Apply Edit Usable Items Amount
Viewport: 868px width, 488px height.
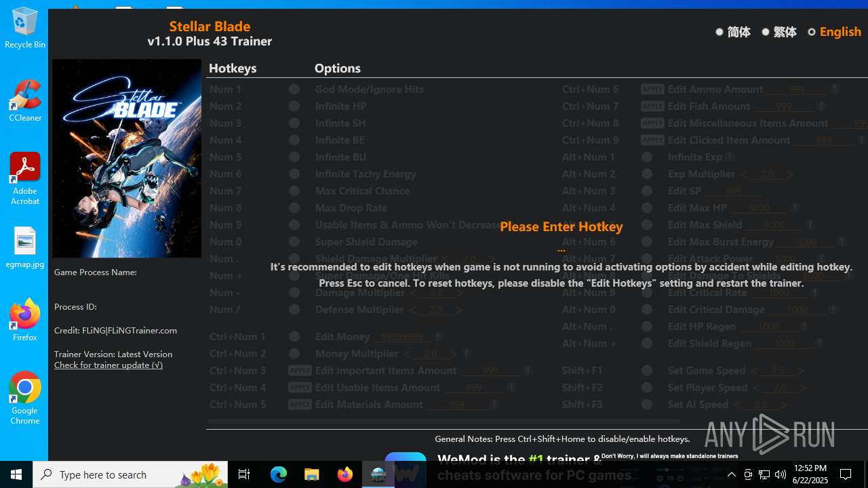(300, 388)
